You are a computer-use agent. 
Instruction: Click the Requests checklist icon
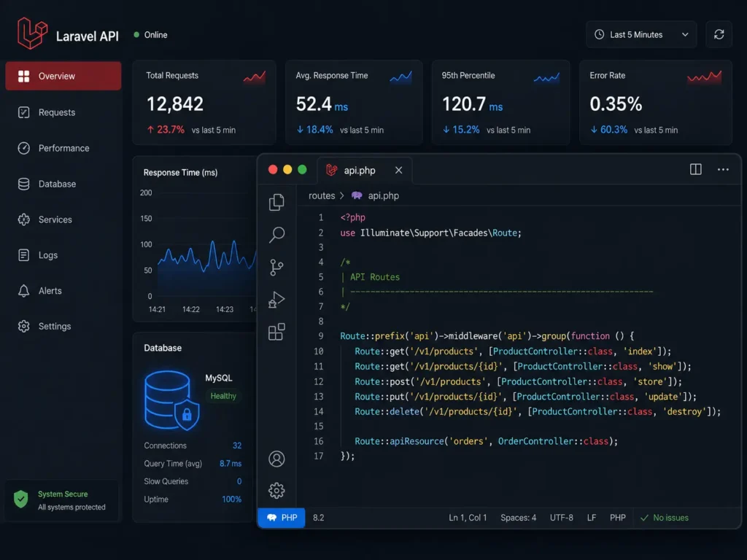pyautogui.click(x=24, y=112)
